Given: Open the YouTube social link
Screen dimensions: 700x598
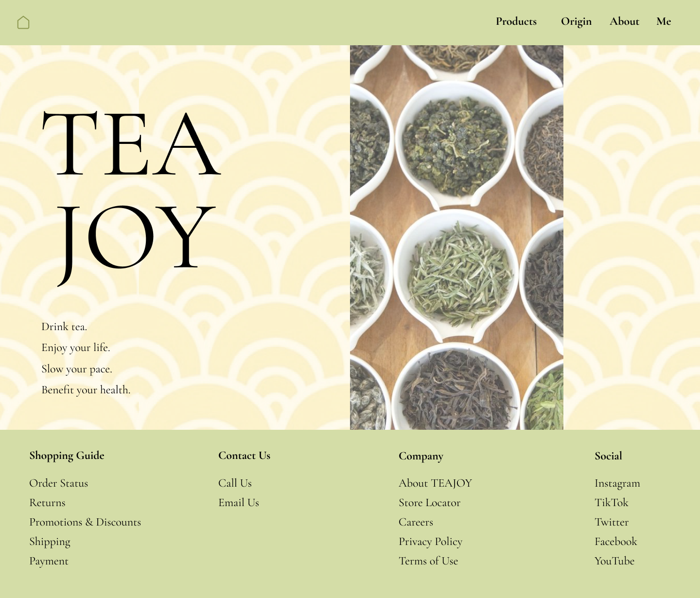Looking at the screenshot, I should (x=614, y=561).
